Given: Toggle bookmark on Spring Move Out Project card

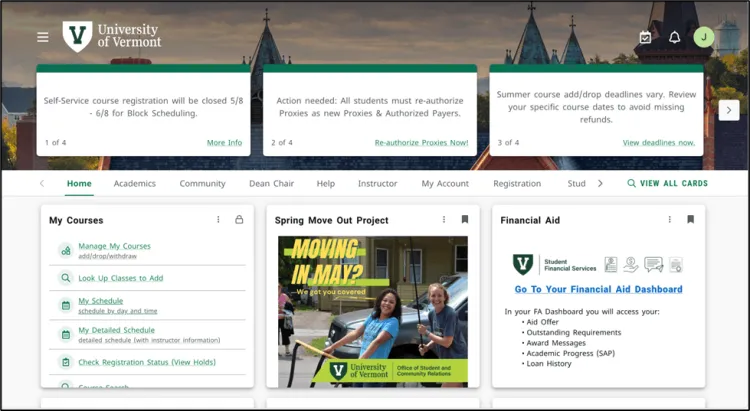Looking at the screenshot, I should click(x=464, y=219).
